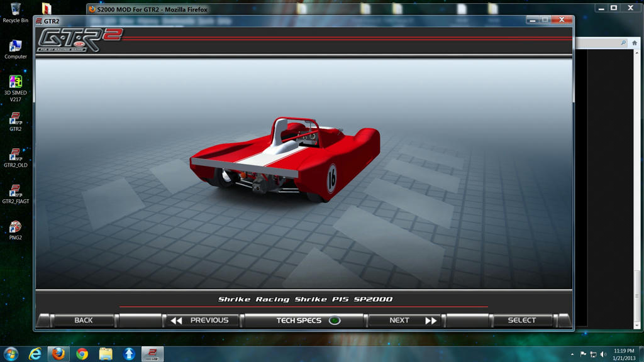Launch the GTR2_FIAGT desktop shortcut

[x=16, y=194]
